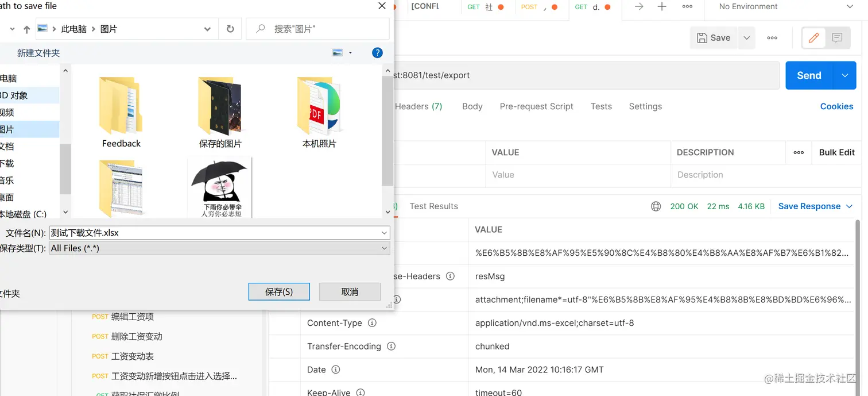Open the Settings request tab

click(x=645, y=106)
